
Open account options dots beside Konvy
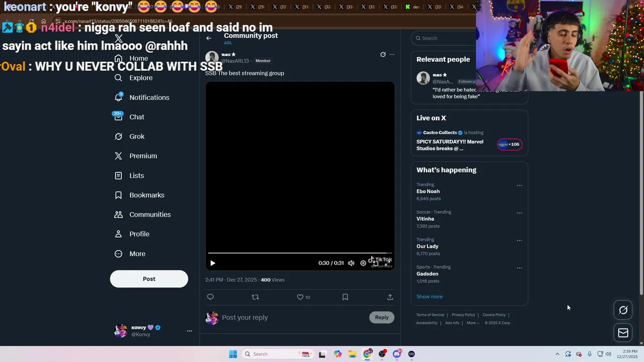tap(190, 331)
